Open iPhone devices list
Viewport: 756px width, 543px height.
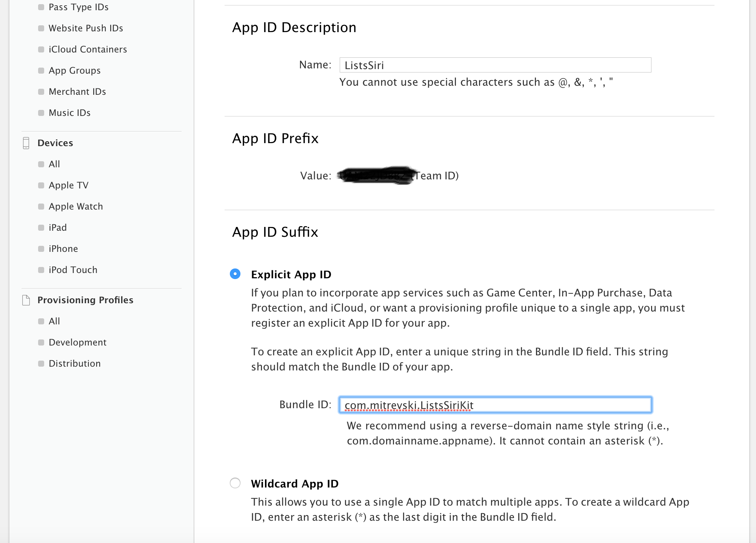coord(63,249)
